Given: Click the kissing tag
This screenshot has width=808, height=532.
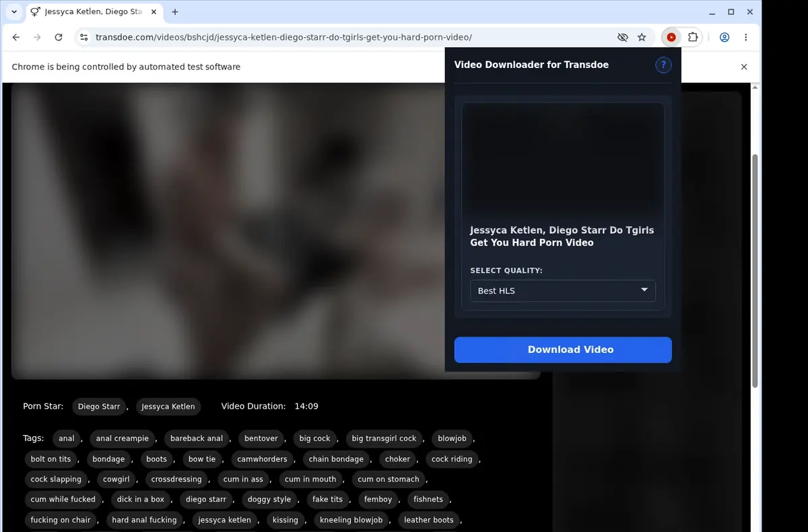Looking at the screenshot, I should click(285, 520).
